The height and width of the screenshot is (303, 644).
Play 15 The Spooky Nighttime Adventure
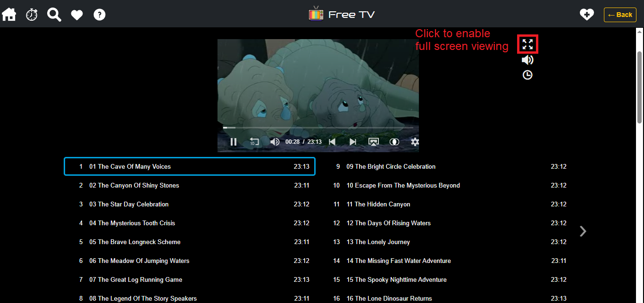[x=447, y=279]
